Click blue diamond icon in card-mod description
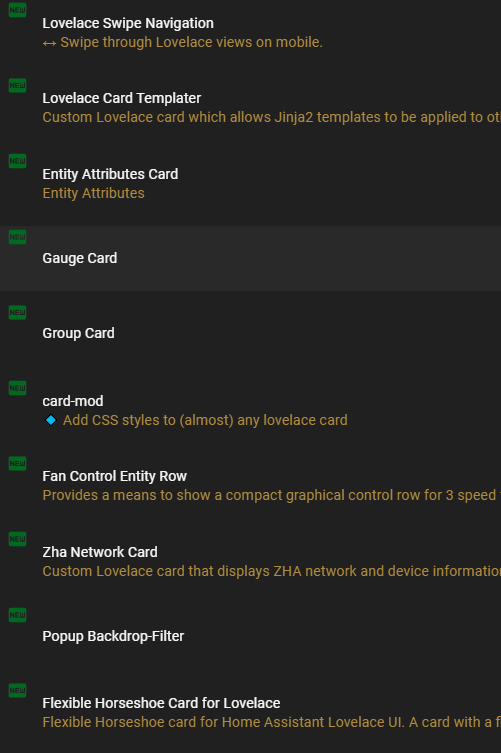 pyautogui.click(x=50, y=420)
